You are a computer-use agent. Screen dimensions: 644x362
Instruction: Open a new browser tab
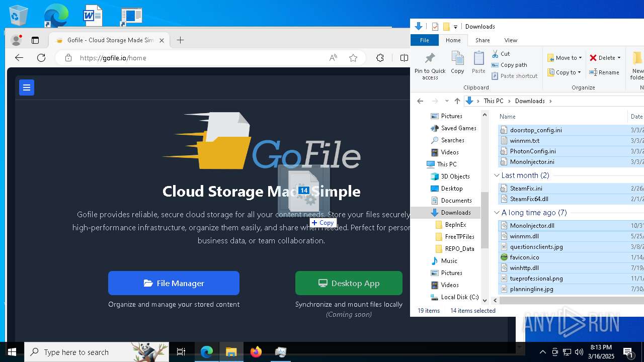pyautogui.click(x=180, y=40)
